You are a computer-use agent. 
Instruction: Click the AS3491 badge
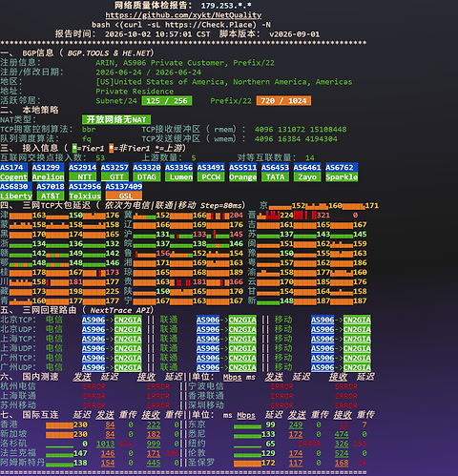(211, 167)
